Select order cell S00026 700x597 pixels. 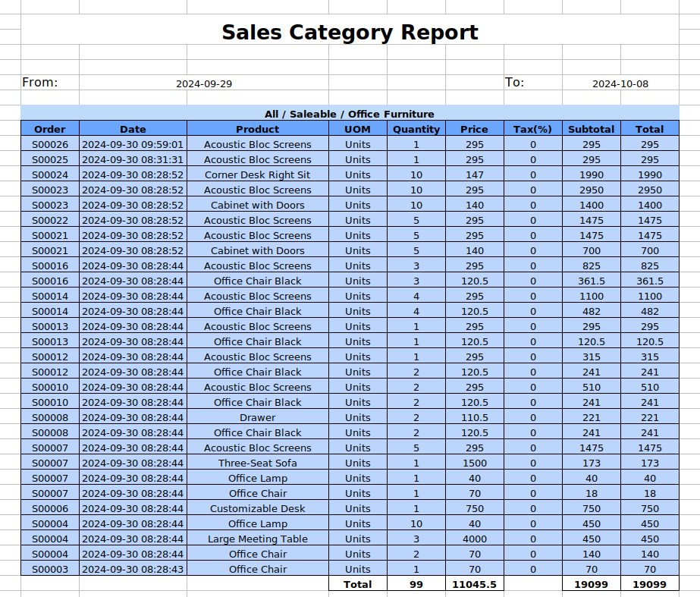[50, 144]
